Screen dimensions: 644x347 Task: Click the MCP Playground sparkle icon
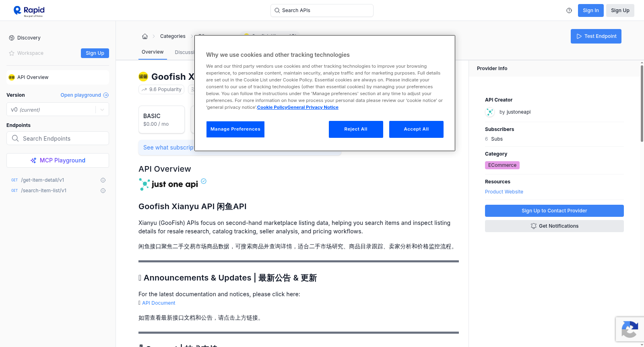pyautogui.click(x=33, y=160)
